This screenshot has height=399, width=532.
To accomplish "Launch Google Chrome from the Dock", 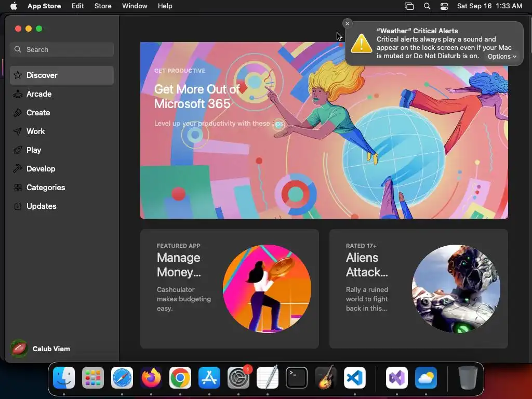I will tap(180, 378).
